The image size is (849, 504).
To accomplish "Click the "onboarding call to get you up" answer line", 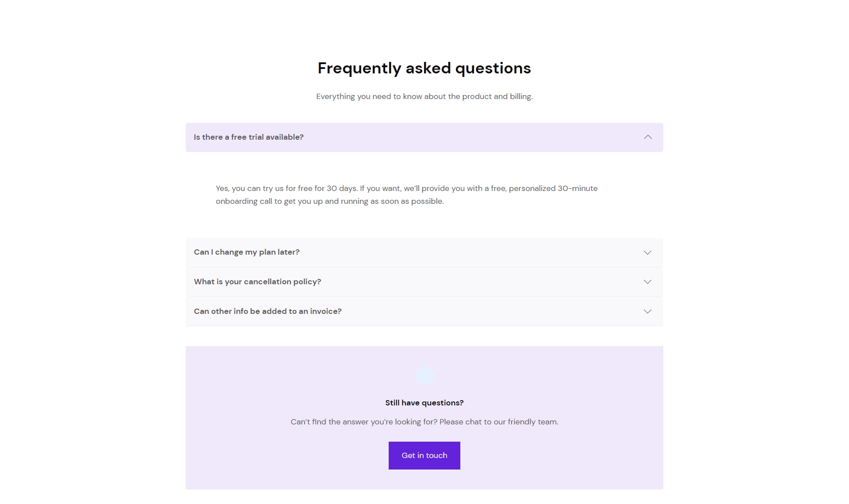I will point(330,201).
